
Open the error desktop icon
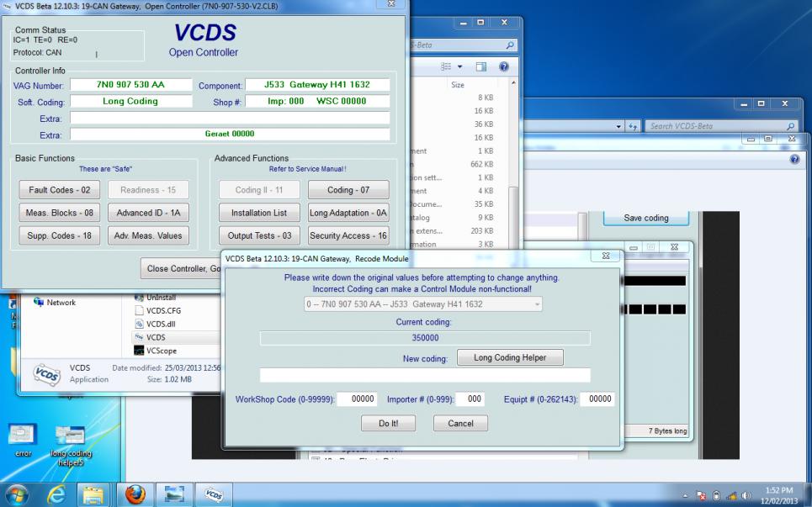[23, 440]
